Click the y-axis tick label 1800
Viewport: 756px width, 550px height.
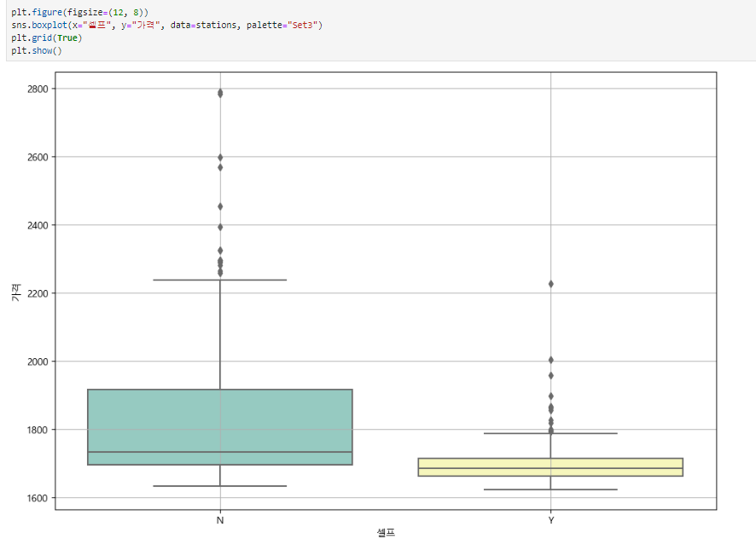[x=38, y=430]
